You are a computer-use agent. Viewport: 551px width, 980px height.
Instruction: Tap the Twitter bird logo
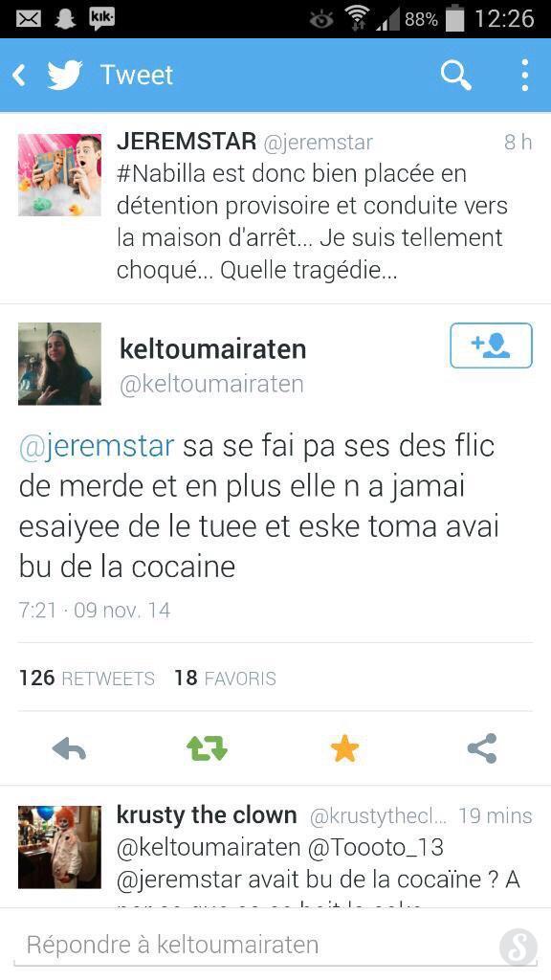coord(66,75)
